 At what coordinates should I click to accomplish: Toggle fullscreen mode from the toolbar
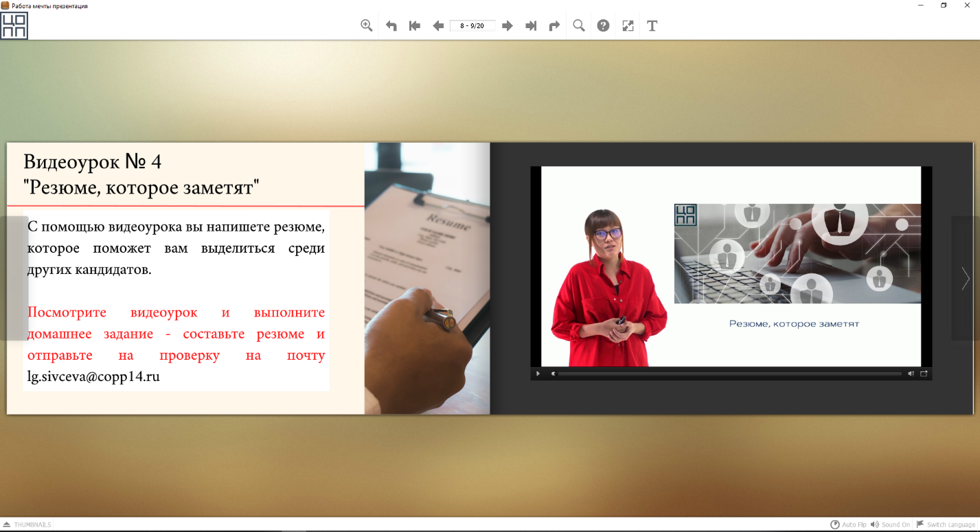(628, 26)
